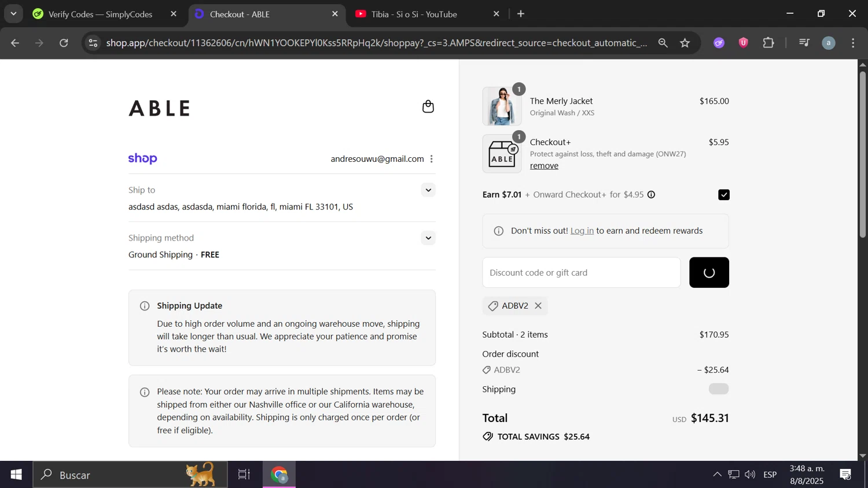Open tab search dropdown arrow

13,14
